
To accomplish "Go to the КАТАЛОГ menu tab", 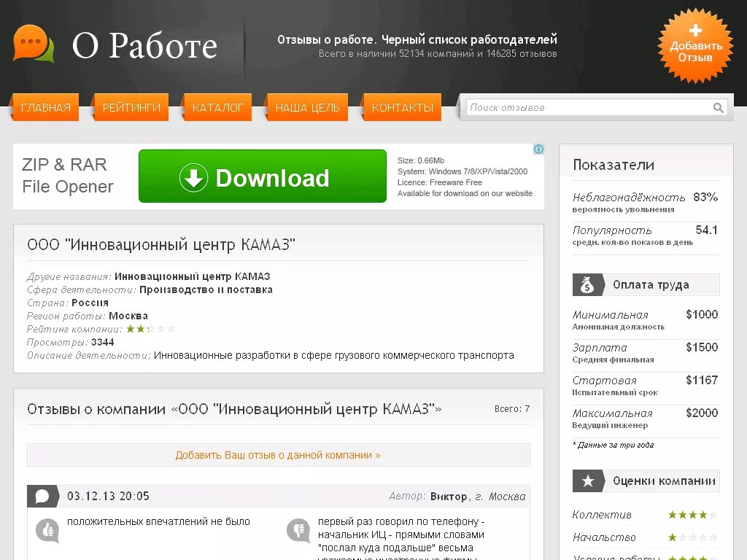I will [217, 107].
